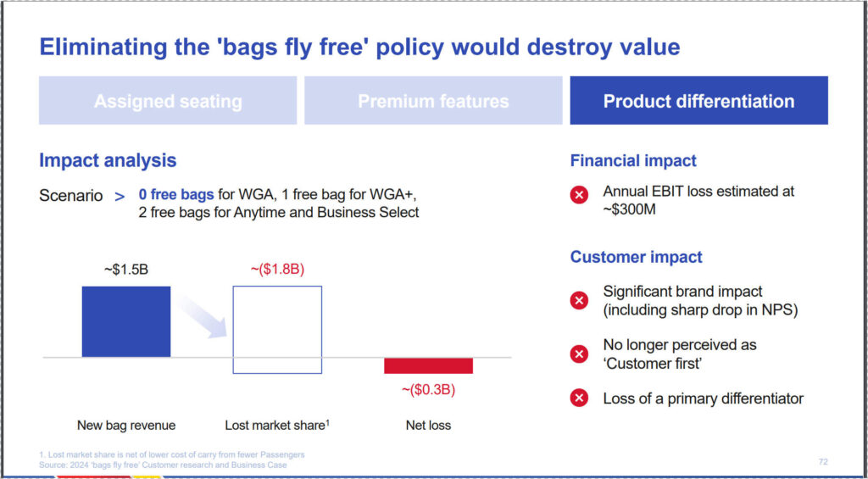Click the Impact analysis heading
The image size is (868, 479).
coord(108,161)
